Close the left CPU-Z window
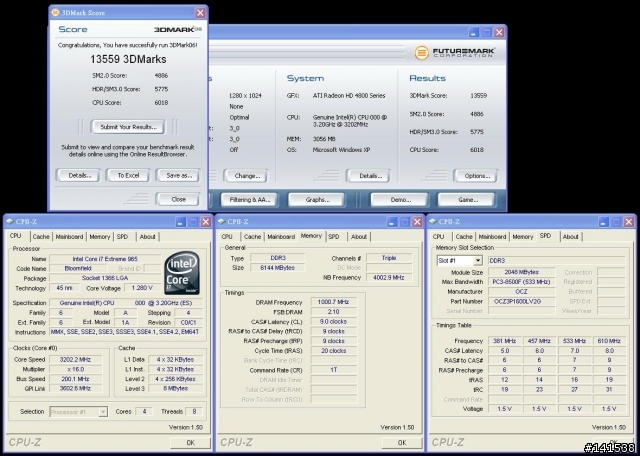Image resolution: width=640 pixels, height=456 pixels. pos(206,222)
